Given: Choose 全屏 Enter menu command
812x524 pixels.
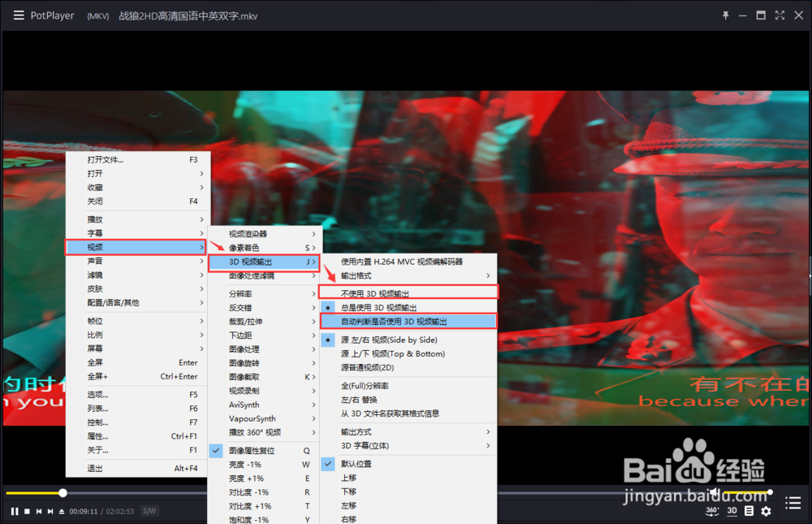Looking at the screenshot, I should [136, 362].
